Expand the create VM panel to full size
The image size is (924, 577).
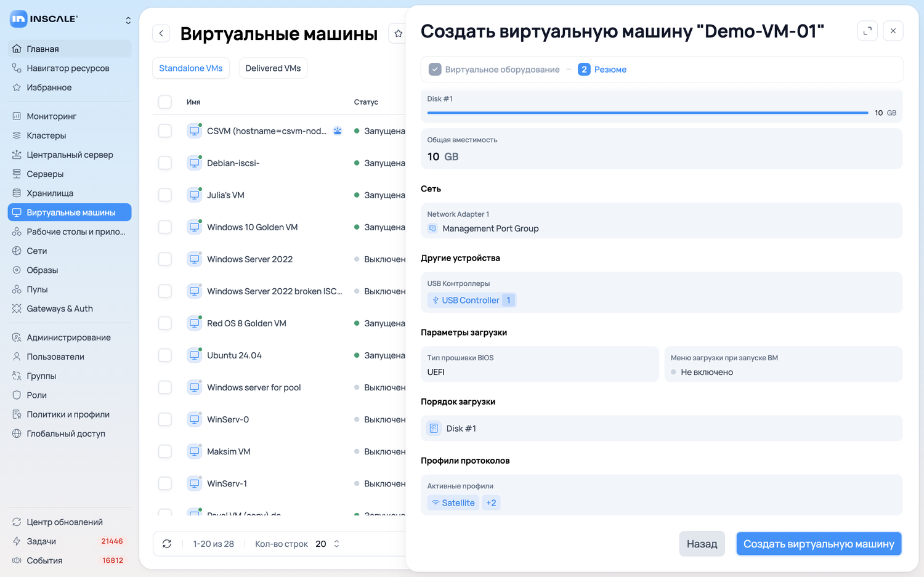coord(867,31)
